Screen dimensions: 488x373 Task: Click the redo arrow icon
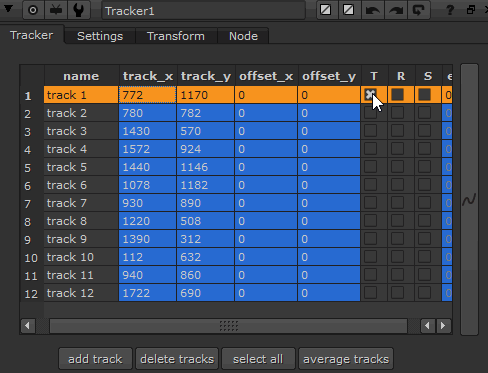(396, 10)
